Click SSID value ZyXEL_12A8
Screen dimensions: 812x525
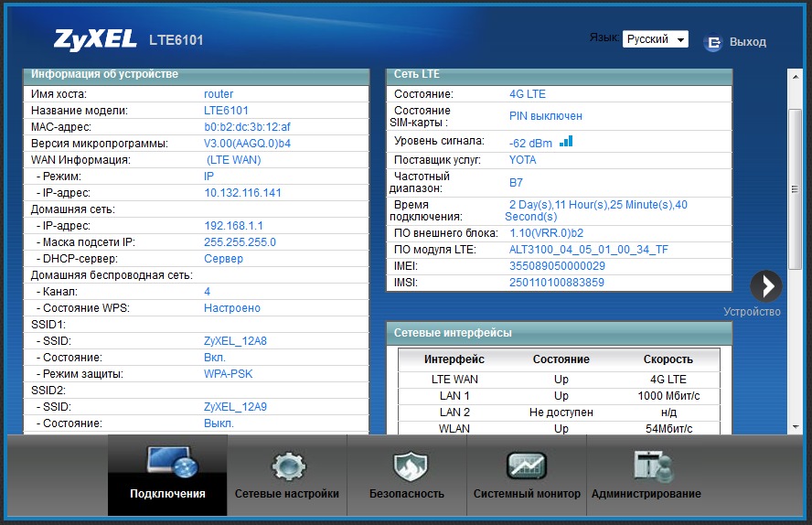coord(235,341)
